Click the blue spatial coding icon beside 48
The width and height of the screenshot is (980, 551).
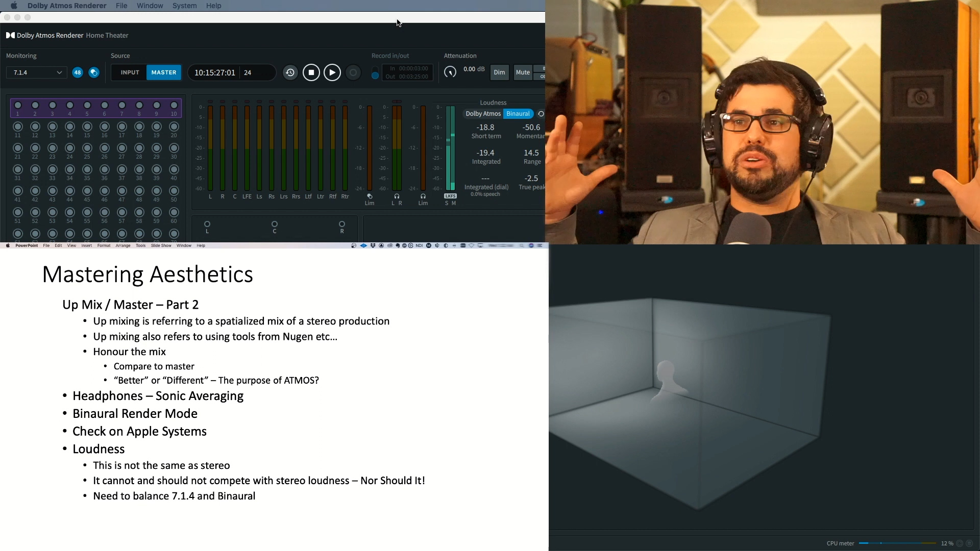94,72
